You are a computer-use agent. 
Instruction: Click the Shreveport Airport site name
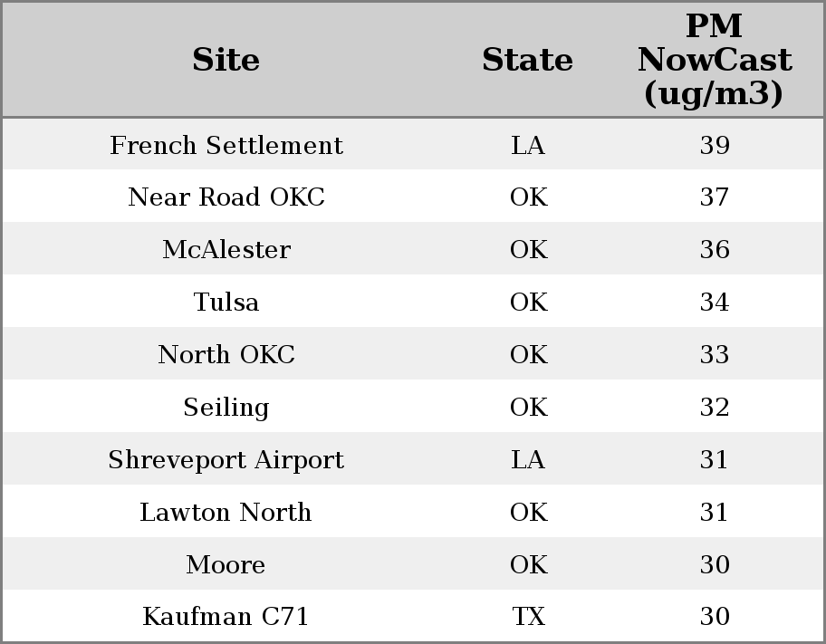click(x=226, y=459)
